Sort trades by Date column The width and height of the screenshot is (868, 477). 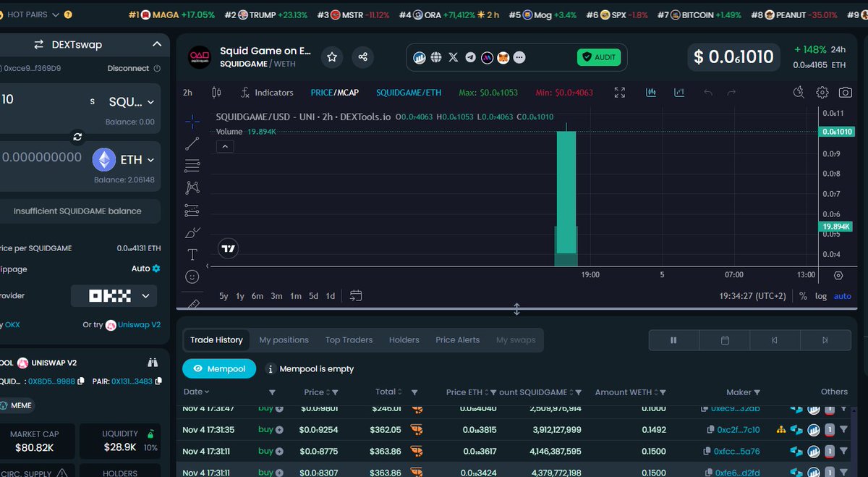click(197, 392)
